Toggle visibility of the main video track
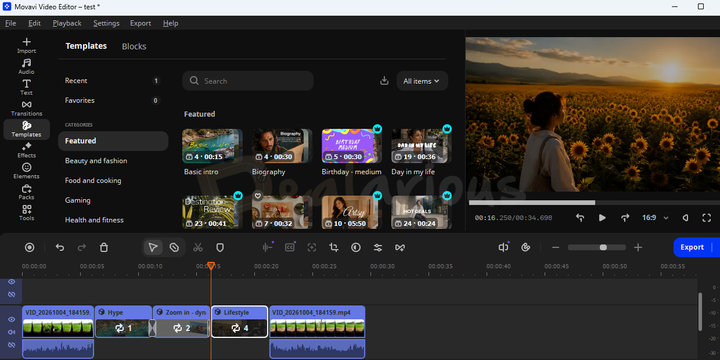The image size is (720, 360). [11, 319]
